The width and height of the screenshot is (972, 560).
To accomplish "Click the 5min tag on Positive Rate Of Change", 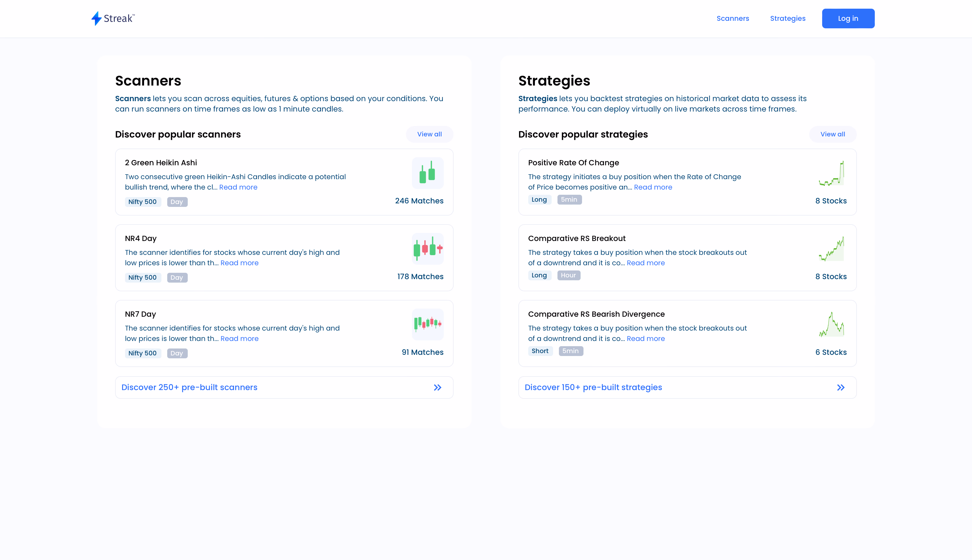I will point(570,199).
